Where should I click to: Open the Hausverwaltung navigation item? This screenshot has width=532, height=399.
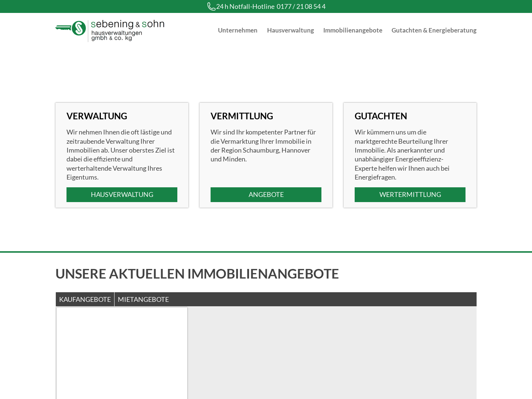pyautogui.click(x=290, y=30)
